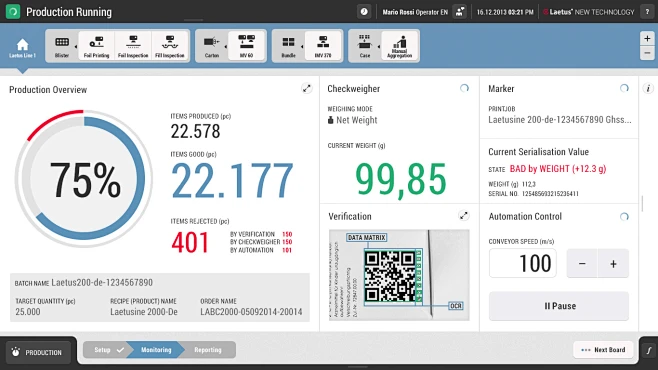Open the Foil Inspection device
This screenshot has width=658, height=370.
[133, 46]
